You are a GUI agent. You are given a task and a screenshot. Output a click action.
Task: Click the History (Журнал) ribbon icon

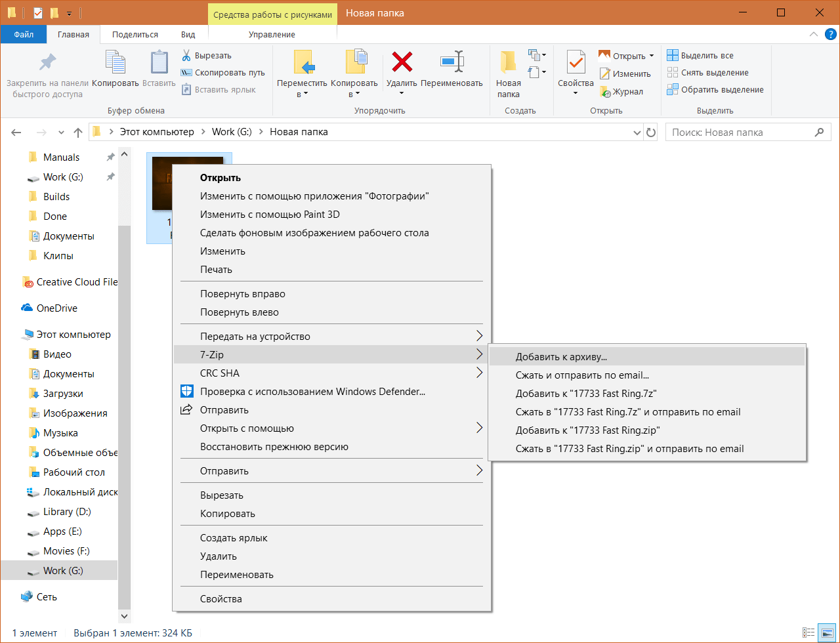604,92
